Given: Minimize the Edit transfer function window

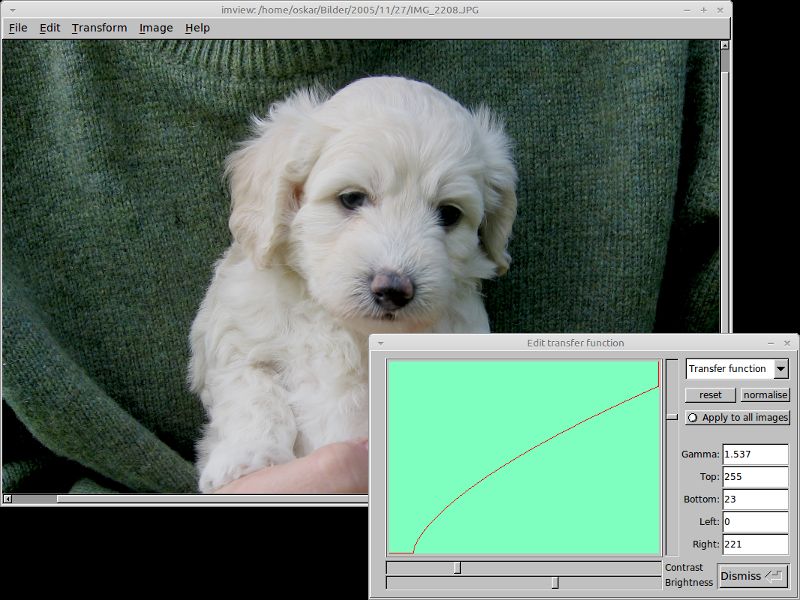Looking at the screenshot, I should pyautogui.click(x=771, y=343).
